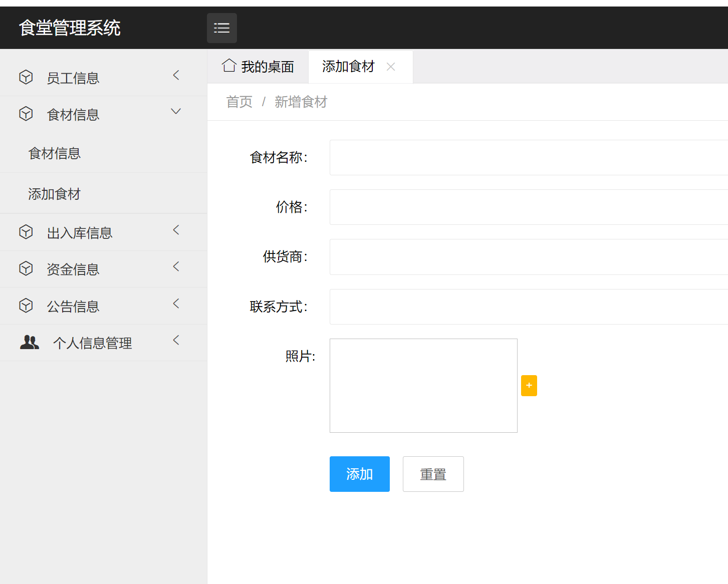Expand the 员工信息 chevron

click(176, 75)
